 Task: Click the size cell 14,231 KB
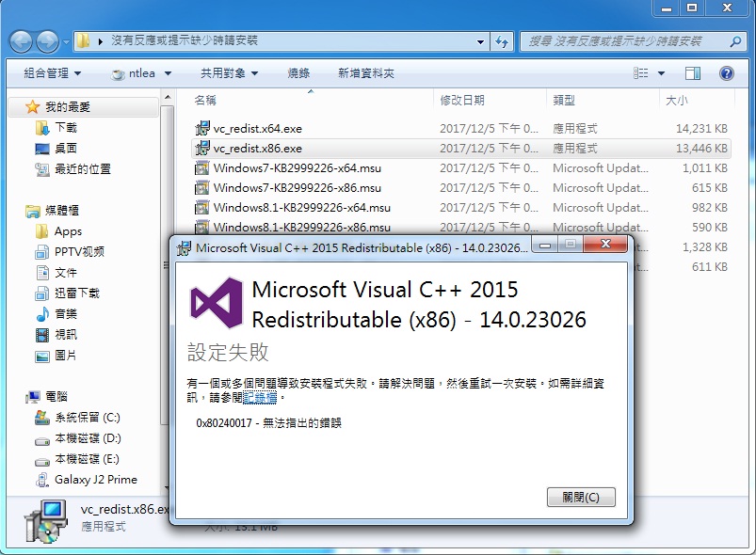(701, 129)
